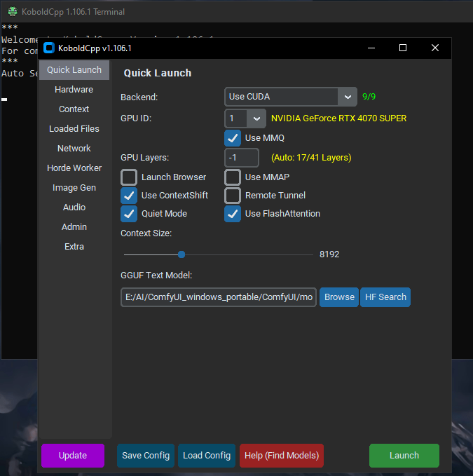
Task: Open the Image Gen tab
Action: point(74,188)
